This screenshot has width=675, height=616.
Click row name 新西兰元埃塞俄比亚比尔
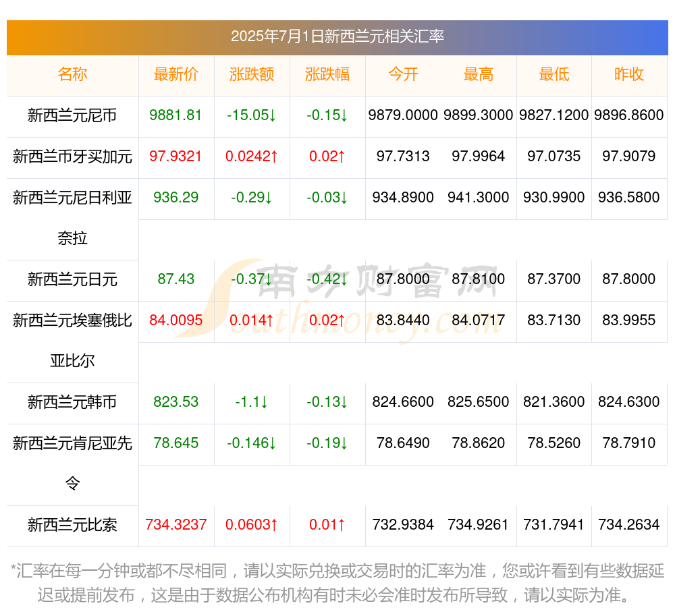coord(72,341)
